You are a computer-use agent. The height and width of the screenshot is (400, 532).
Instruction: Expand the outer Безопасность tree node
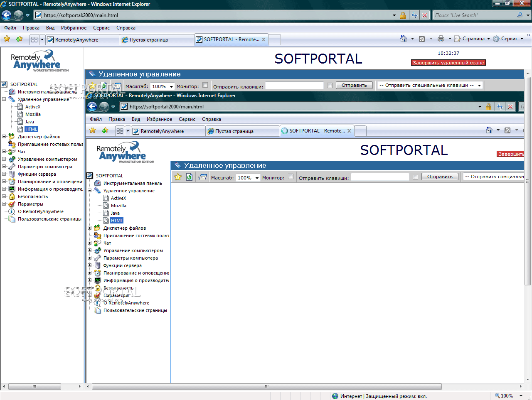(4, 196)
